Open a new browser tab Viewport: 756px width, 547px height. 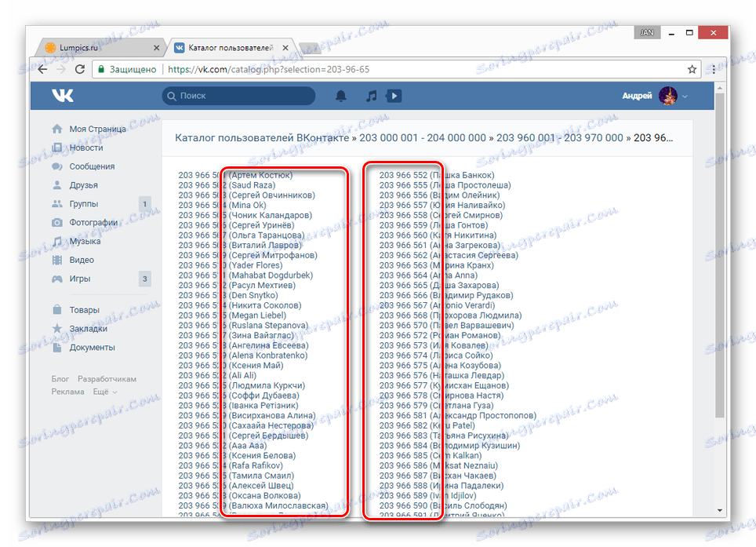pyautogui.click(x=310, y=48)
